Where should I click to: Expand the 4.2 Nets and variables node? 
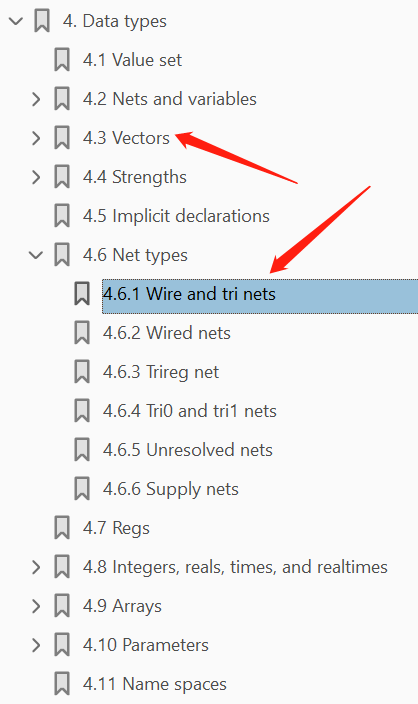pos(36,99)
